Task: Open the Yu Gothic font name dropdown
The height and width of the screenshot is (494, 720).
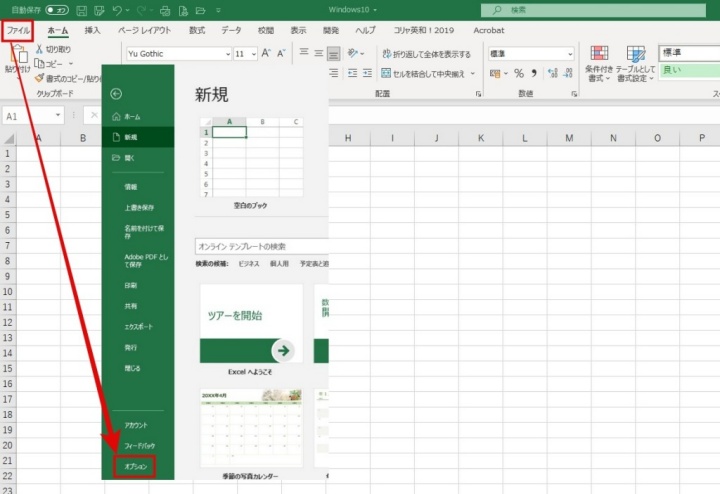Action: (x=228, y=54)
